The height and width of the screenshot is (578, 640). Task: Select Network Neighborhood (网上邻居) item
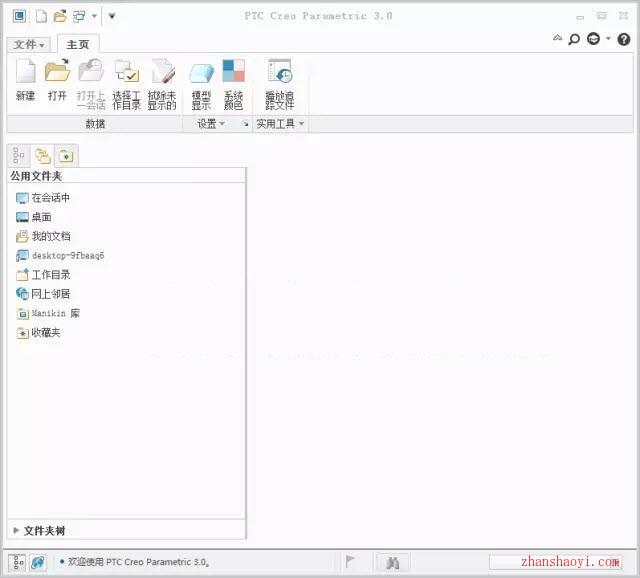(x=43, y=294)
